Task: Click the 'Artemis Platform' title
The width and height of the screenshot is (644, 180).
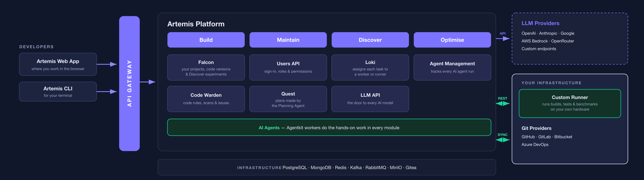Action: (x=196, y=24)
